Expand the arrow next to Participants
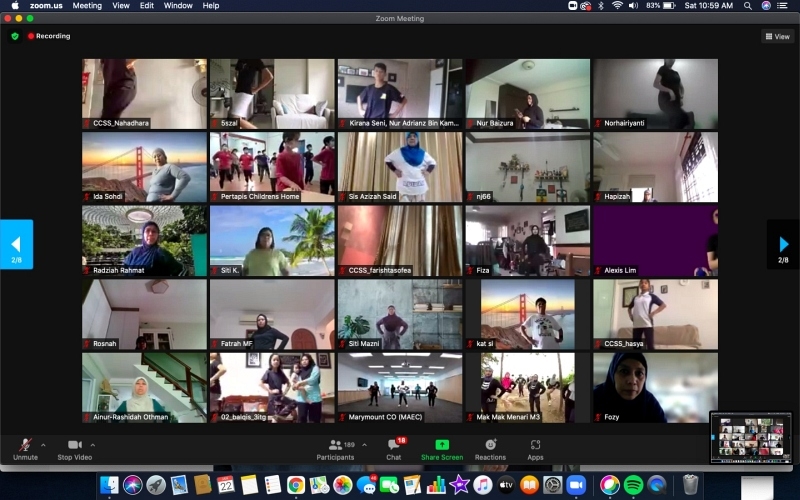The image size is (800, 500). coord(364,445)
